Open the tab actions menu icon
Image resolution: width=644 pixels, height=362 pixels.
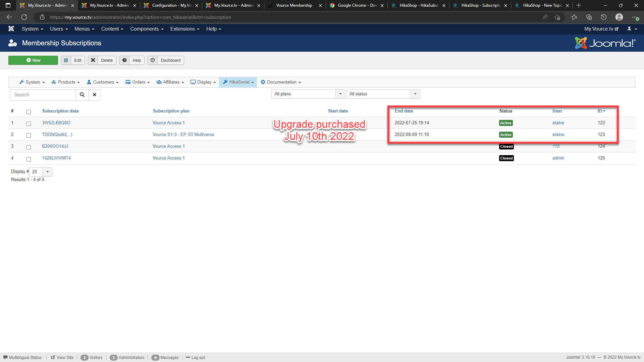8,5
